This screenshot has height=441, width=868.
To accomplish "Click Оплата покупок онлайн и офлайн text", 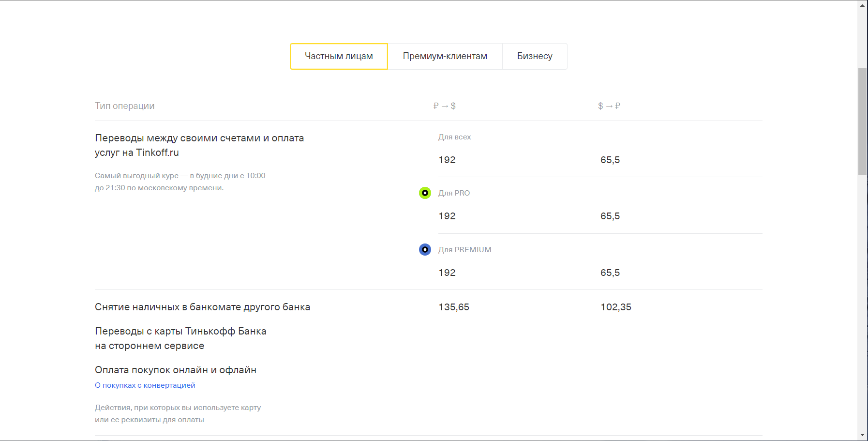I will click(176, 370).
